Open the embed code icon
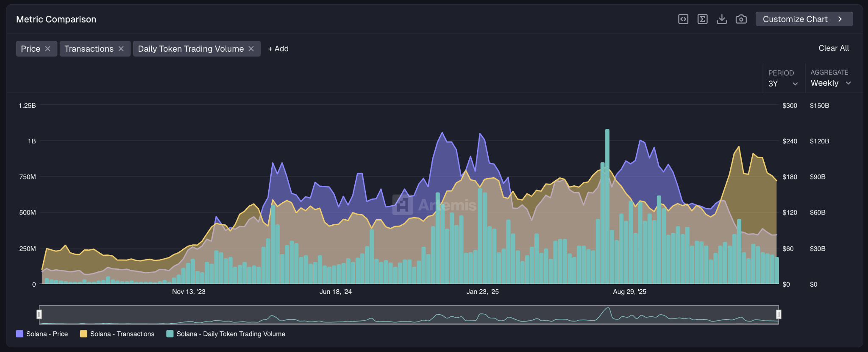The image size is (868, 352). (683, 19)
